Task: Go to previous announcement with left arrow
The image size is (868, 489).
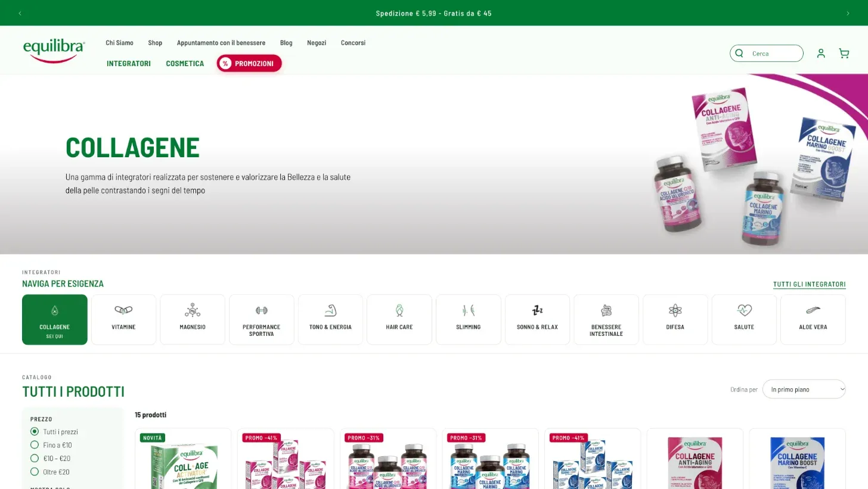Action: tap(20, 13)
